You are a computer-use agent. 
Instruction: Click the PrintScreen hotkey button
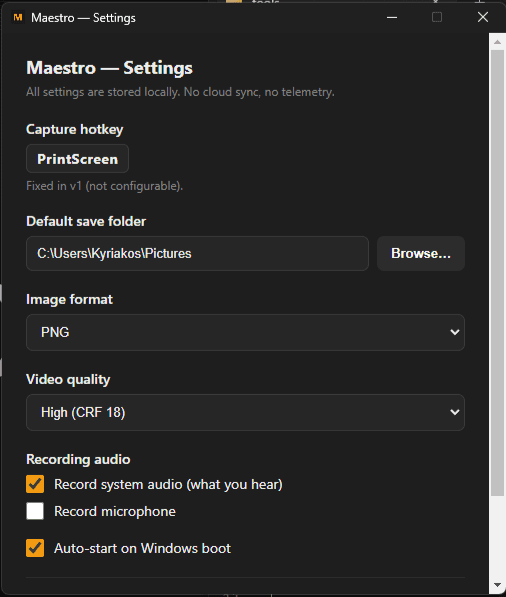pos(77,159)
